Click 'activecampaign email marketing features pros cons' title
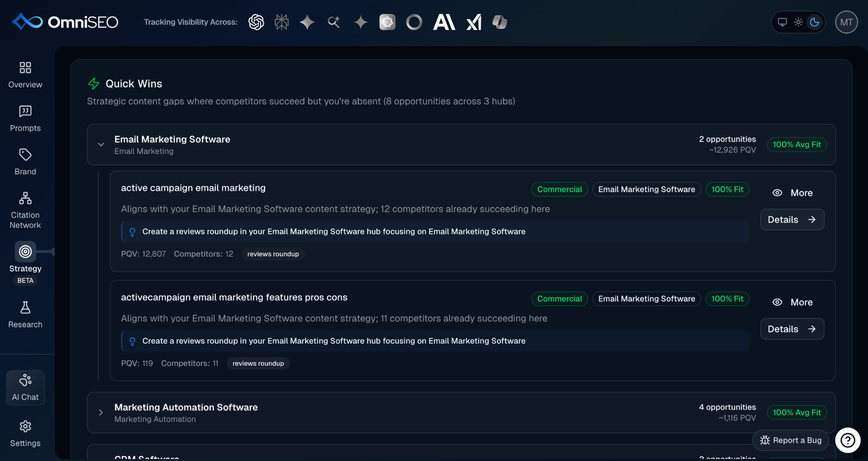 click(x=234, y=297)
